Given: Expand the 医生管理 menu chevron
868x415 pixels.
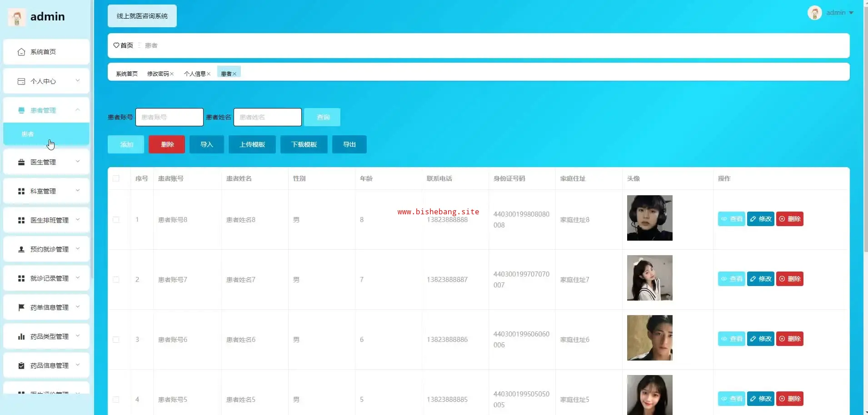Looking at the screenshot, I should (78, 162).
